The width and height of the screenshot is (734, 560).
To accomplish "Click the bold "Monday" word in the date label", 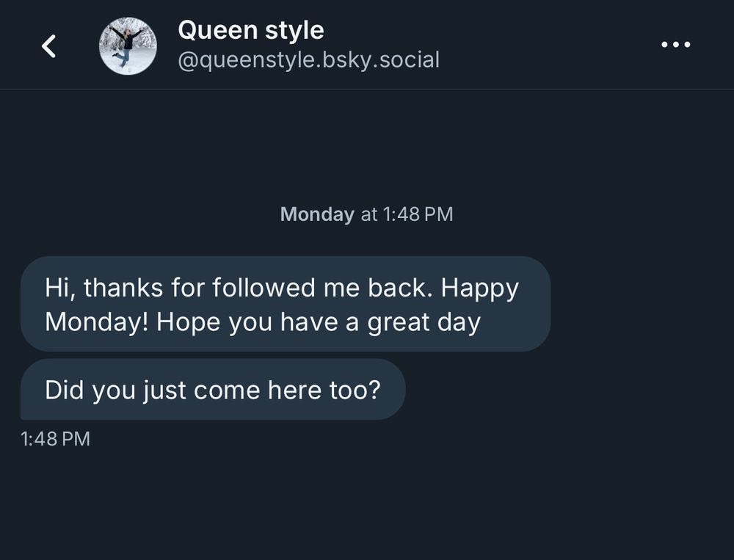I will (x=317, y=214).
